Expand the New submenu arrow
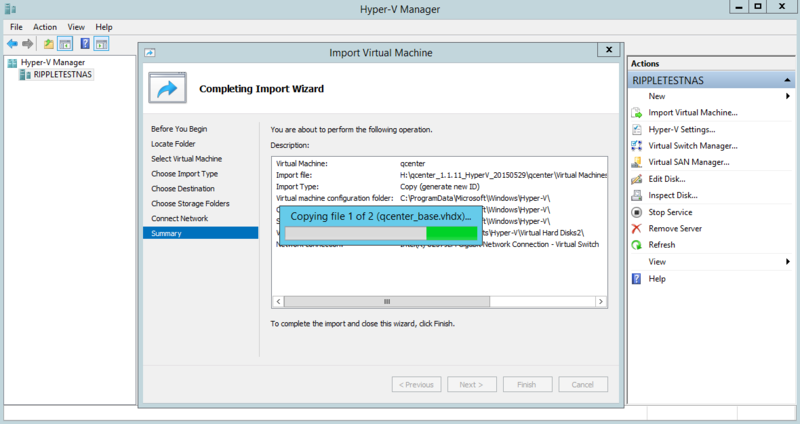This screenshot has width=800, height=424. point(788,96)
